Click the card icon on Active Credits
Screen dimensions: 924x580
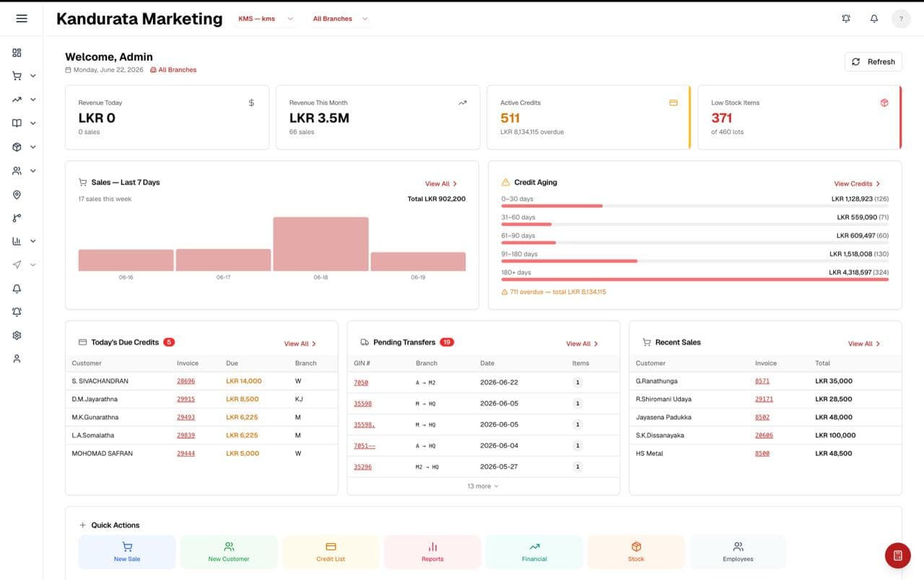tap(673, 103)
